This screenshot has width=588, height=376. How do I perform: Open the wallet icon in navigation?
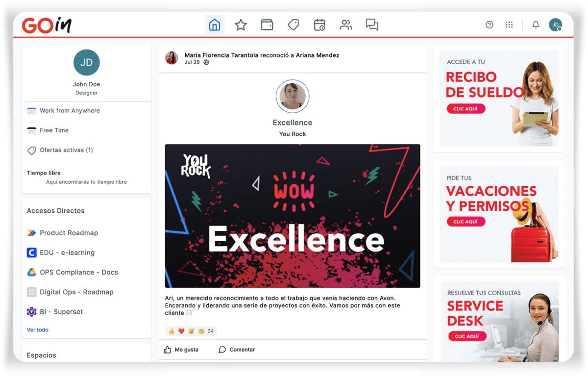coord(267,25)
